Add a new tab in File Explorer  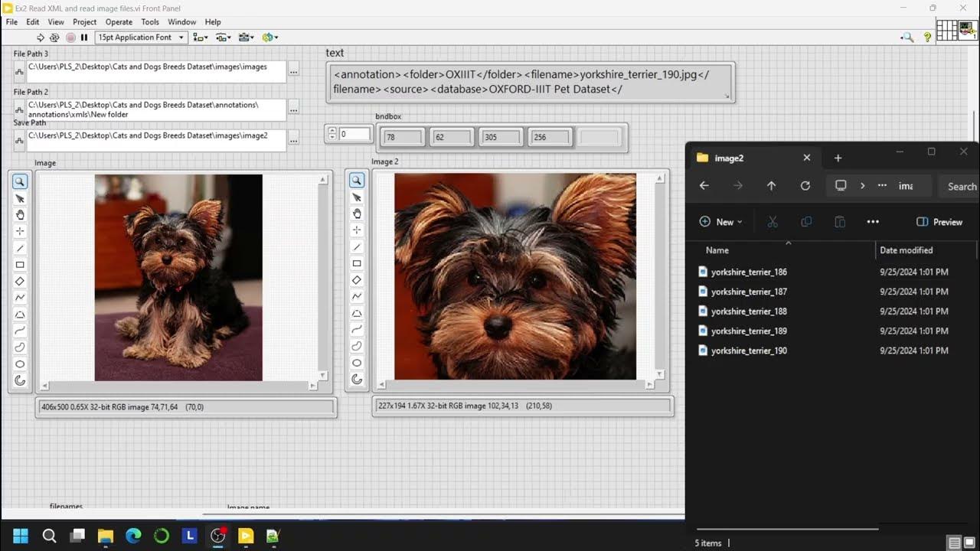click(838, 158)
